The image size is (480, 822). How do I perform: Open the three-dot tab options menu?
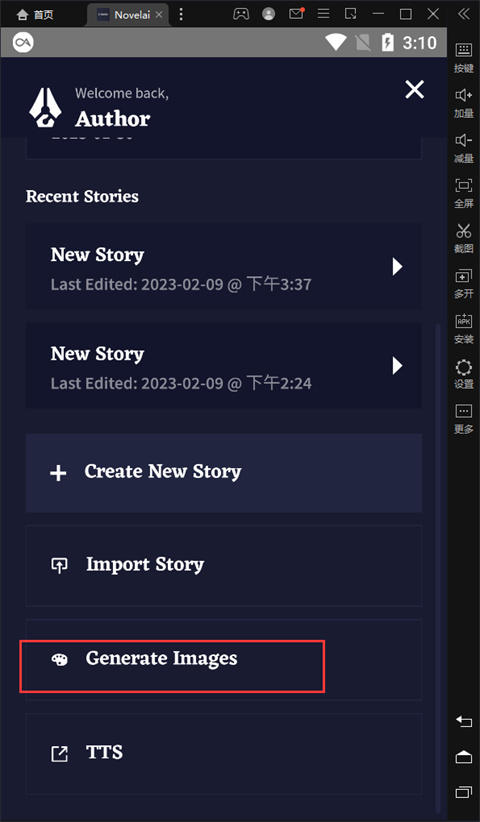pos(181,14)
